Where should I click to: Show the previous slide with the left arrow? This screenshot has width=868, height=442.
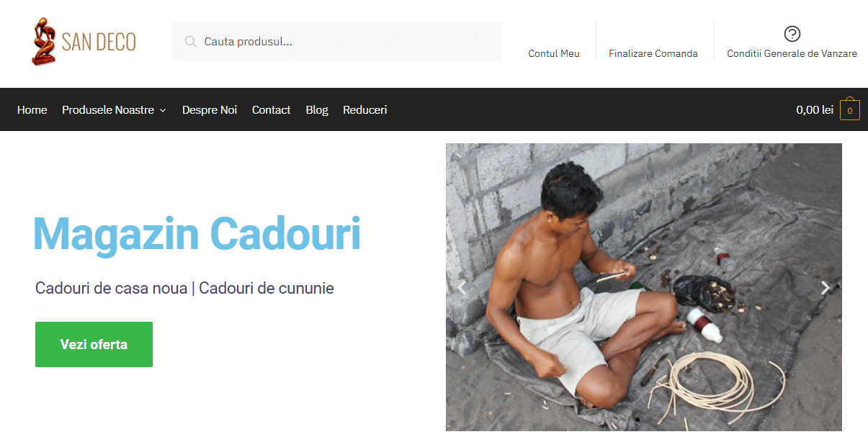click(x=462, y=287)
